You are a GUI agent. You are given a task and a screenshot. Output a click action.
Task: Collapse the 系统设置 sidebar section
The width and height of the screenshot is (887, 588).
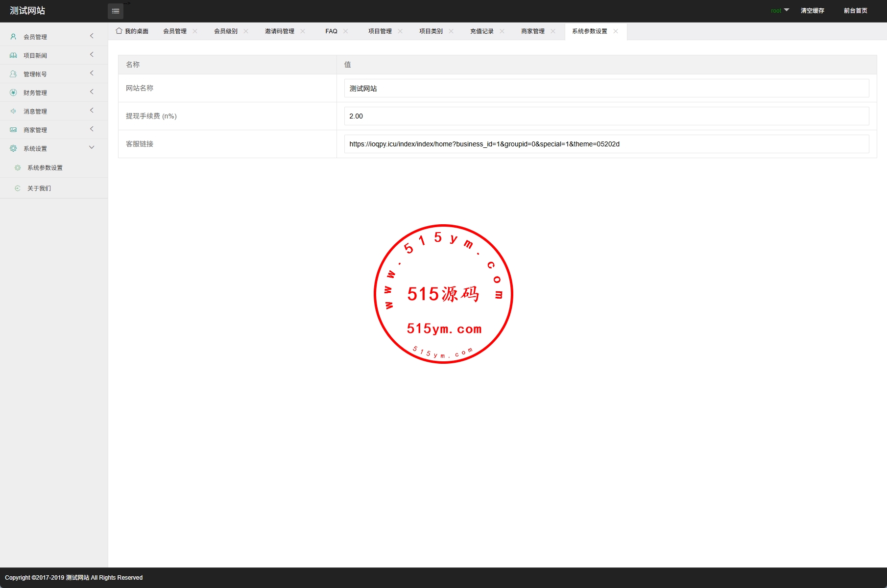pyautogui.click(x=92, y=148)
